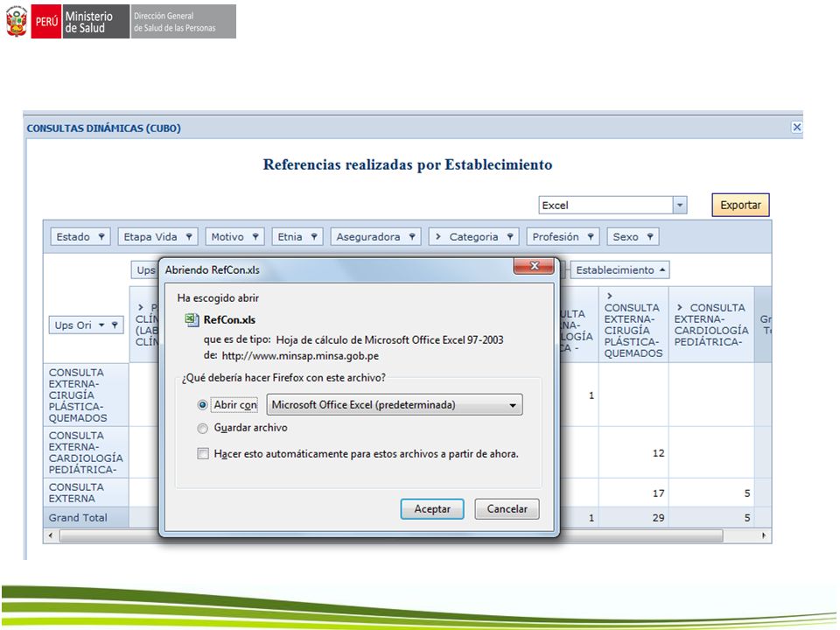Expand the Categoria field chevron
The height and width of the screenshot is (630, 840).
[438, 237]
